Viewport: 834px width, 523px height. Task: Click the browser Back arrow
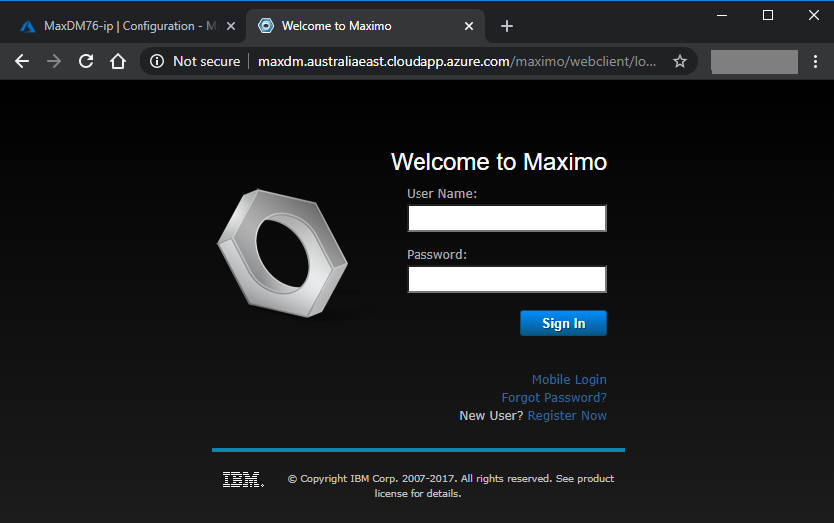tap(22, 61)
